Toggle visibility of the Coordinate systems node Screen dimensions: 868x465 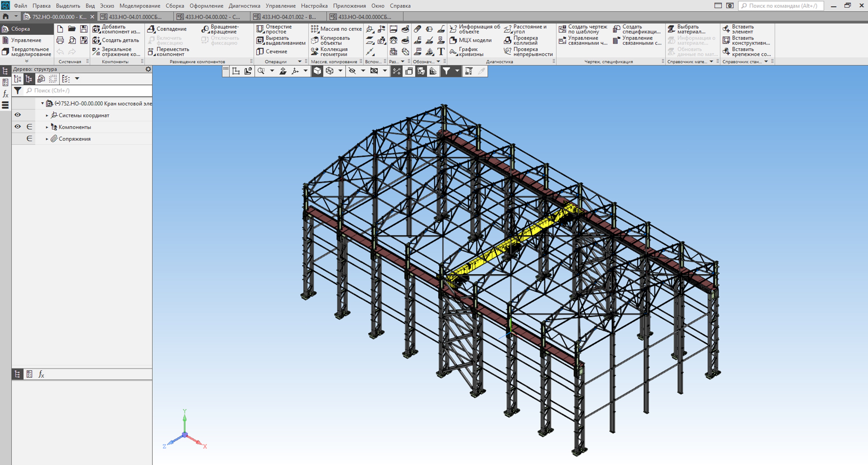tap(18, 115)
